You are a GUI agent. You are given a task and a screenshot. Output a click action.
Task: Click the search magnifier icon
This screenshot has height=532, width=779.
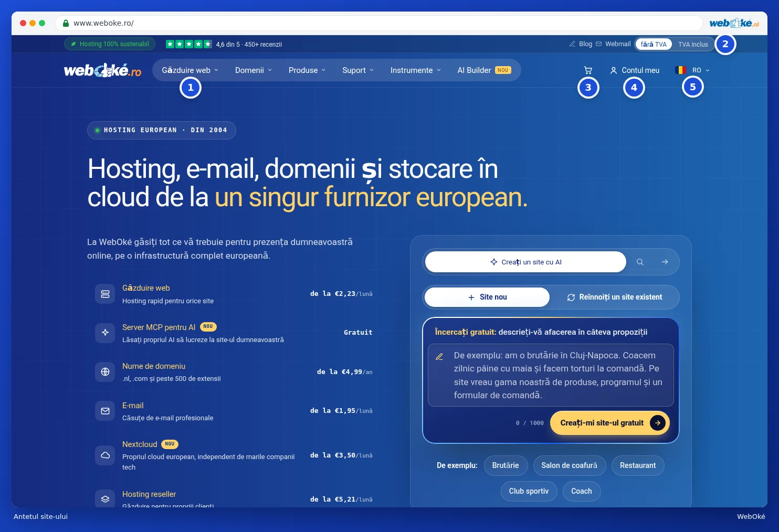[640, 262]
